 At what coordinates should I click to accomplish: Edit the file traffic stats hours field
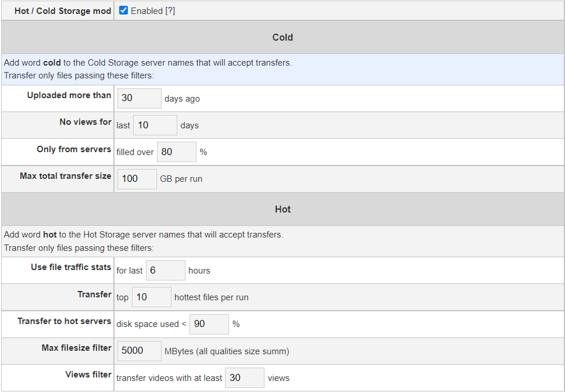(x=166, y=270)
